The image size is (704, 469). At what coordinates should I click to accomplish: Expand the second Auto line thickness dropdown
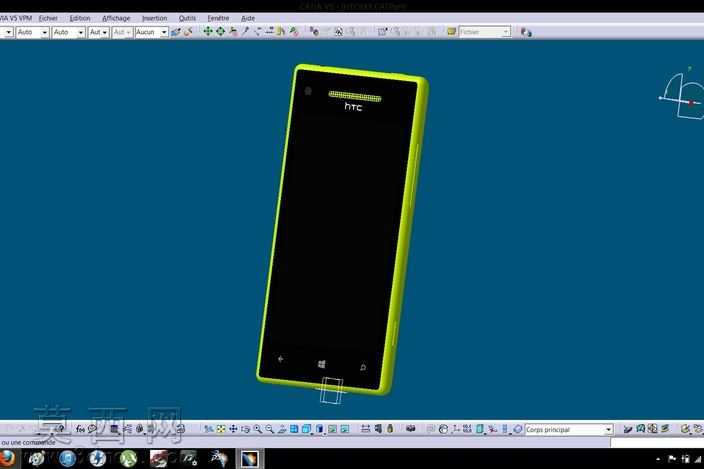click(x=81, y=32)
